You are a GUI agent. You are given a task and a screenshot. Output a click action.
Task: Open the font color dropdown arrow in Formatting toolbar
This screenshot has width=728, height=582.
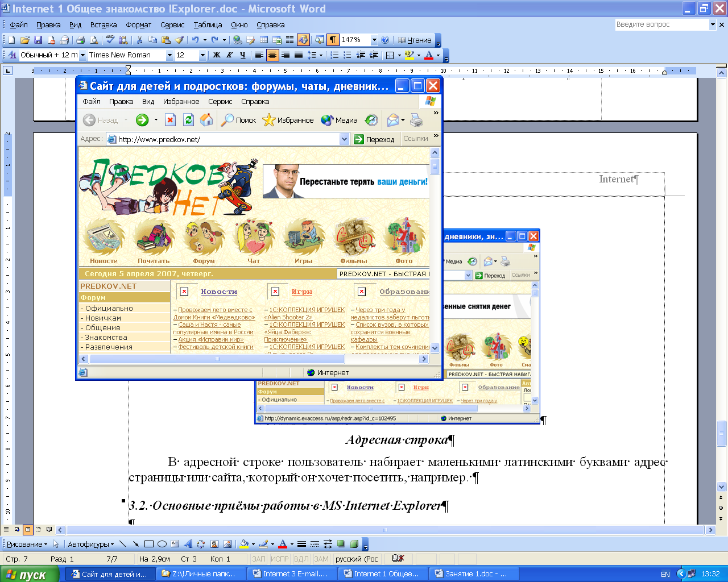coord(438,55)
